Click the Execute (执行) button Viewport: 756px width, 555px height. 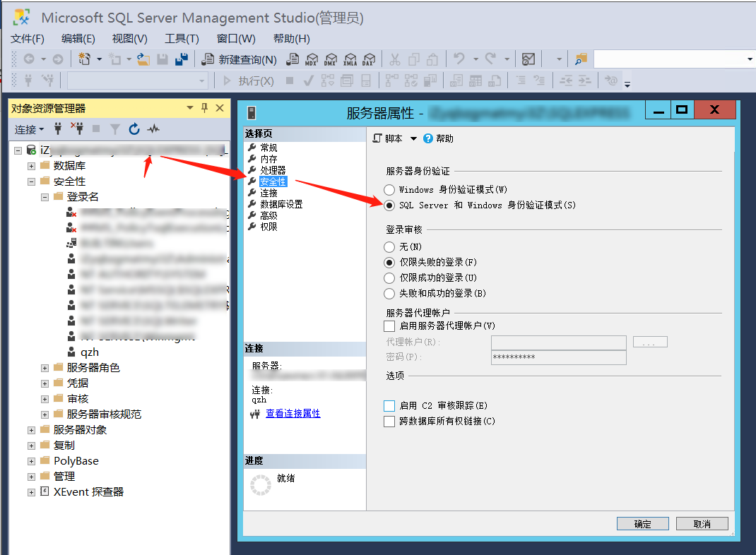point(248,81)
